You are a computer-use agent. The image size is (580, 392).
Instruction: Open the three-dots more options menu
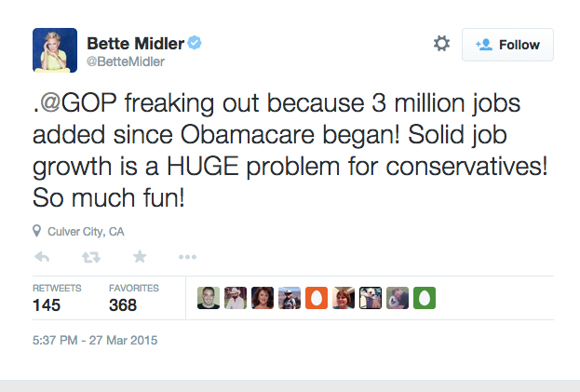point(187,257)
